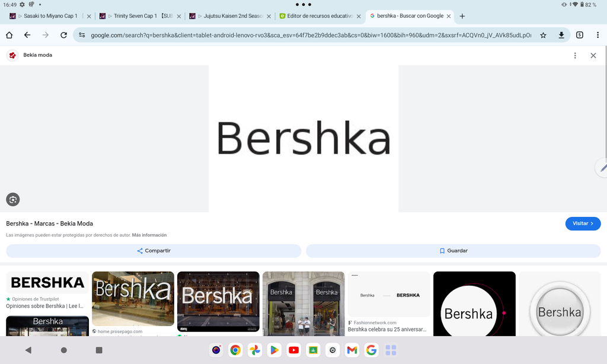Open glossy button Bershka logo thumbnail
This screenshot has width=607, height=364.
coord(560,304)
